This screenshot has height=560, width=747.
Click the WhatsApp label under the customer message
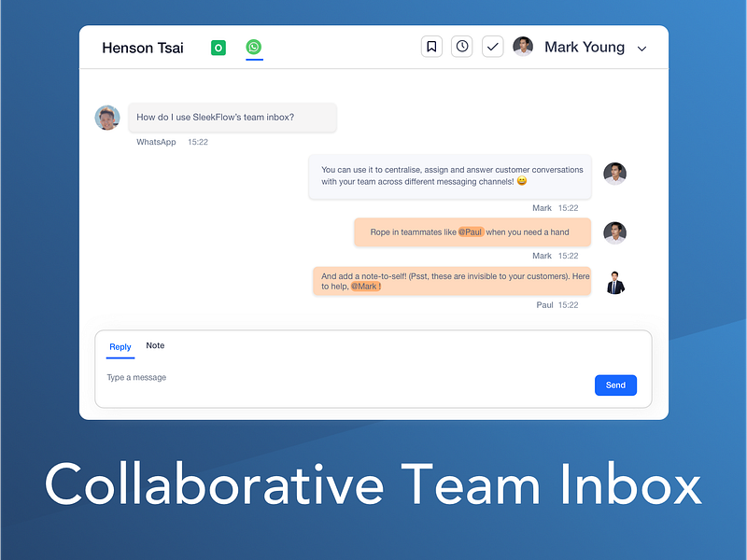(156, 142)
